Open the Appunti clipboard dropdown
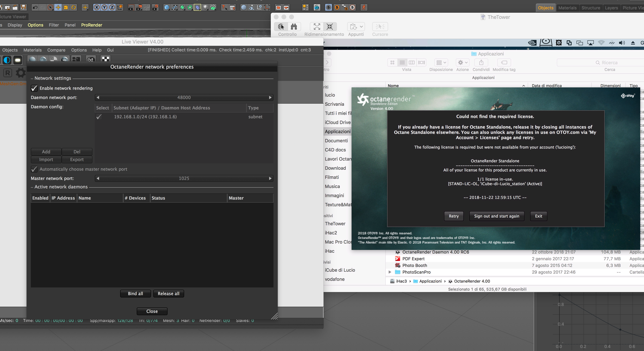The width and height of the screenshot is (644, 351). pyautogui.click(x=356, y=27)
